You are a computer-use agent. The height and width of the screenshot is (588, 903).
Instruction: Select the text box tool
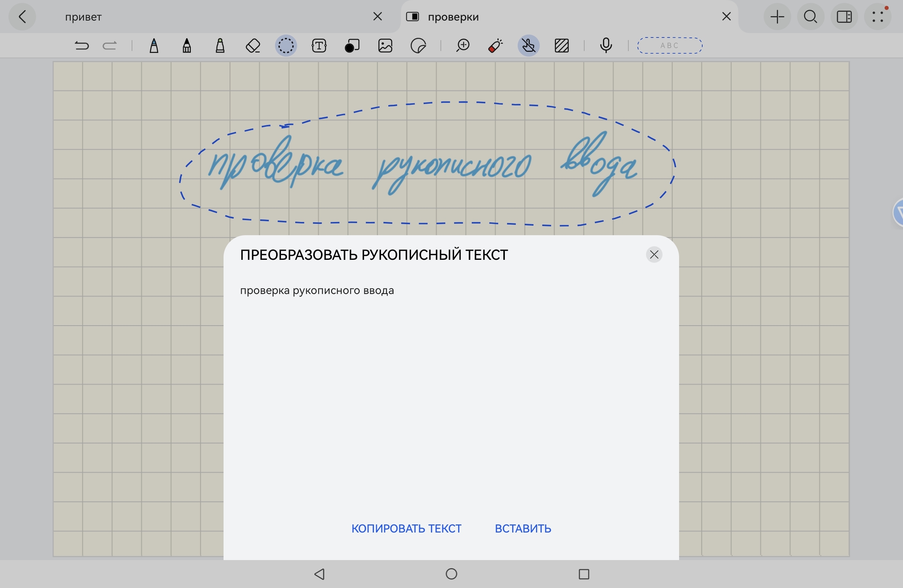click(x=319, y=46)
